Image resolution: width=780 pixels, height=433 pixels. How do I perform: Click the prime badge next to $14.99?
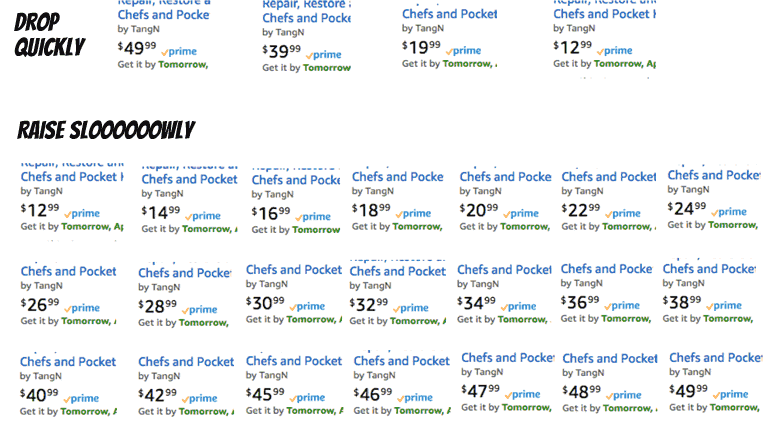(x=203, y=216)
